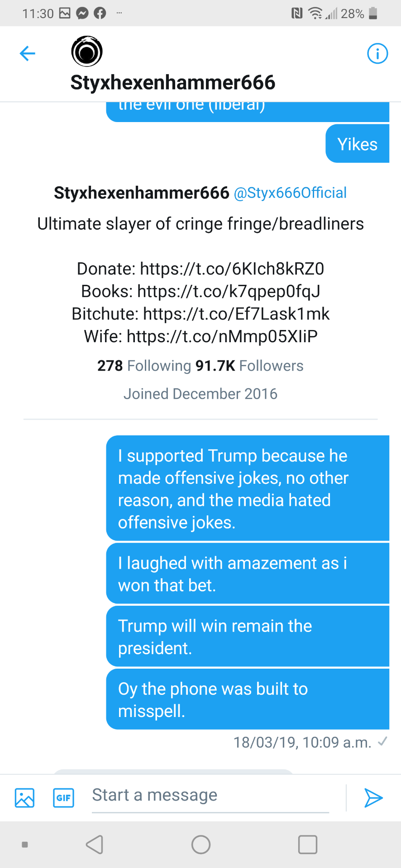The height and width of the screenshot is (868, 401).
Task: Focus the Start a message field
Action: [210, 795]
